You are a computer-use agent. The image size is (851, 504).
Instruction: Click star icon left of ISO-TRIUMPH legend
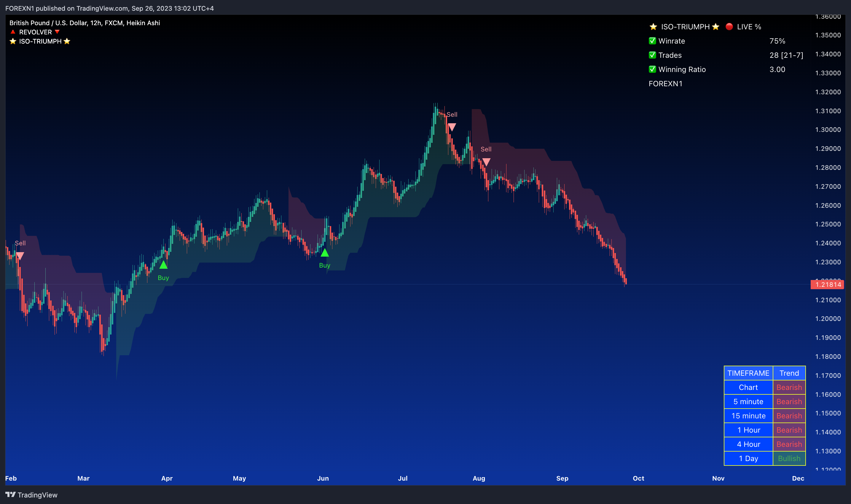(x=13, y=41)
